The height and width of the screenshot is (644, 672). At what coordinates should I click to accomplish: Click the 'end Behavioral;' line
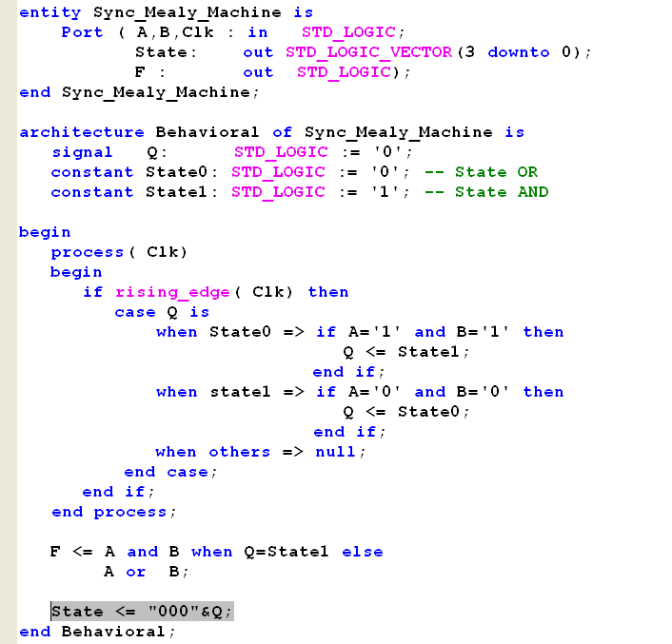[97, 632]
